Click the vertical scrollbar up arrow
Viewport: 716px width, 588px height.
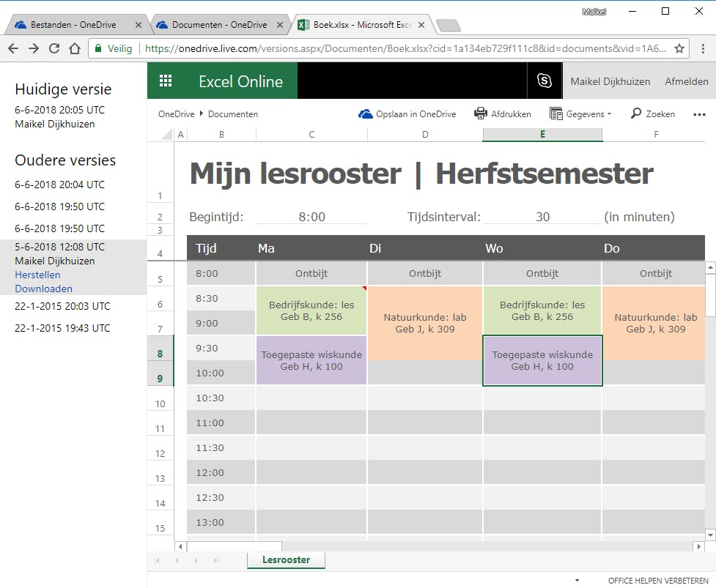tap(710, 268)
